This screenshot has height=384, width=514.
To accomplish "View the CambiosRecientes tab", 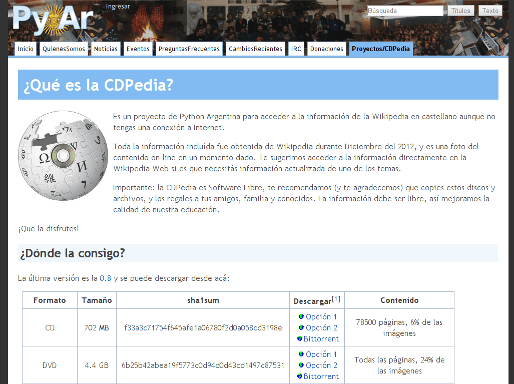I will [255, 49].
